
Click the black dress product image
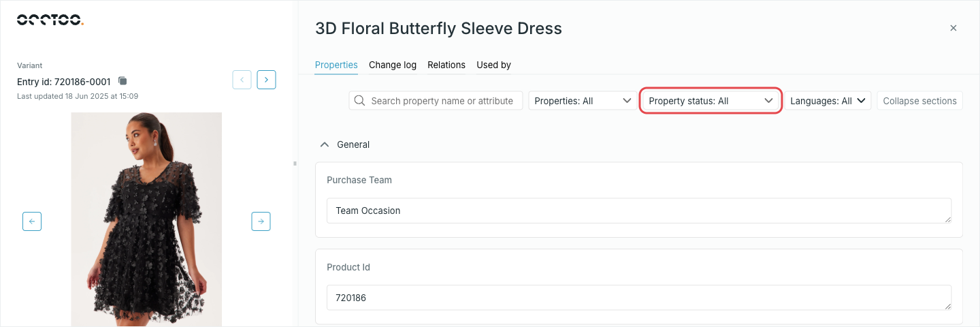[146, 219]
